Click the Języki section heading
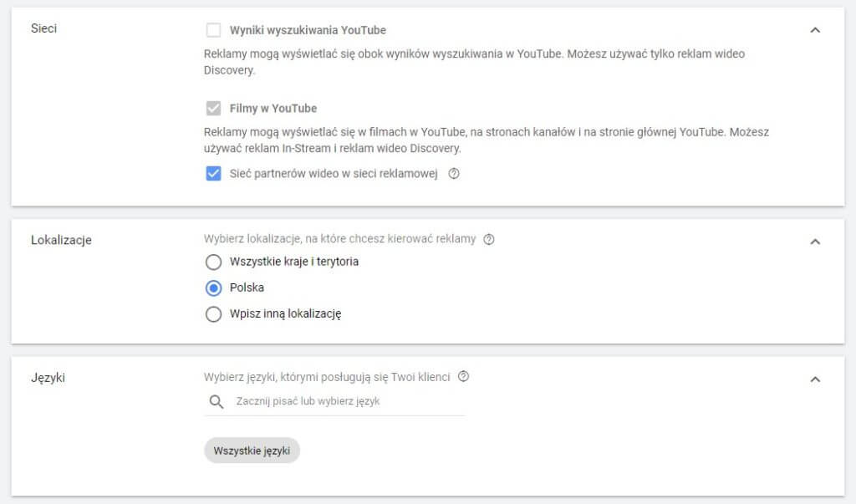 (48, 378)
